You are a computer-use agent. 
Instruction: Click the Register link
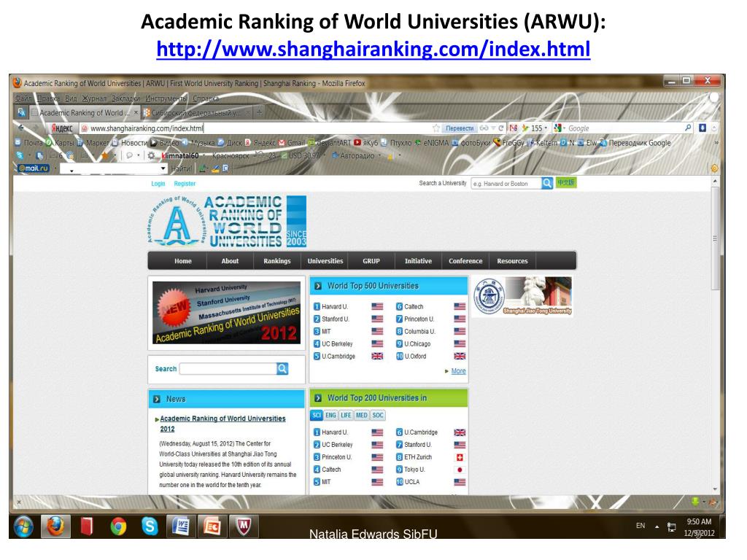(x=185, y=183)
